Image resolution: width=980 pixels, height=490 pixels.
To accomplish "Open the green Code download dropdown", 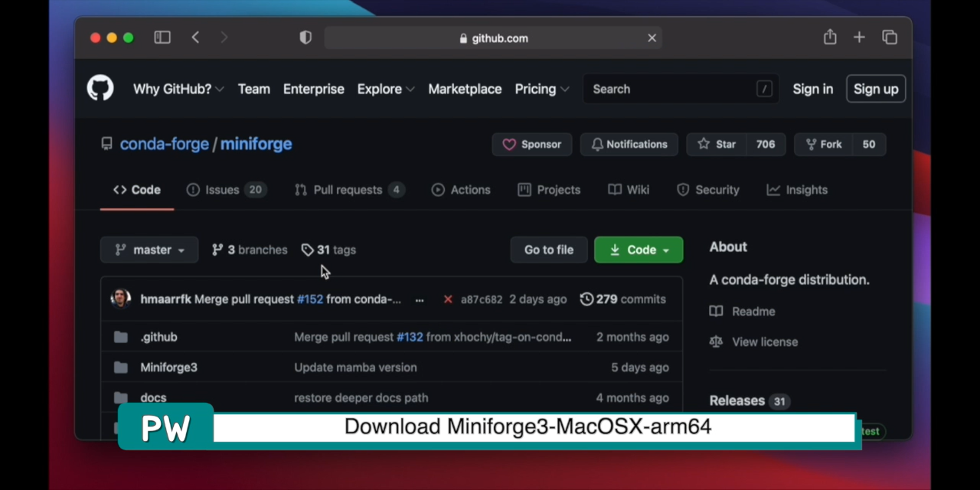I will point(639,250).
